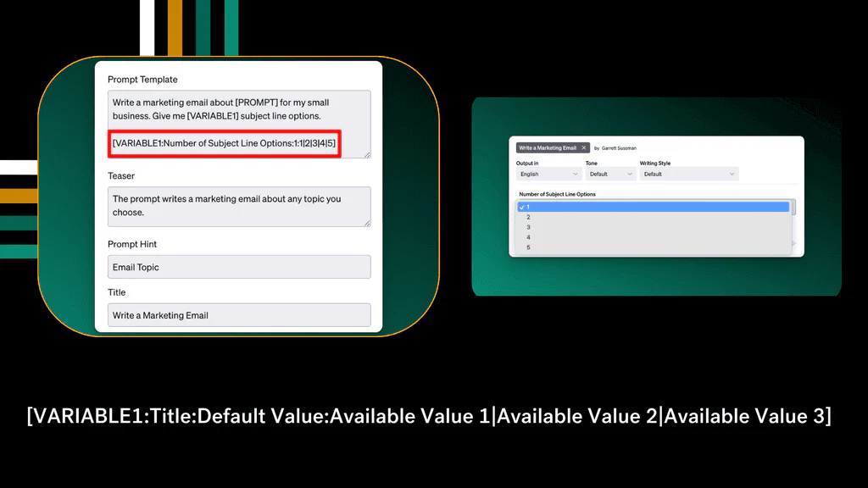
Task: Open the Writing Style dropdown
Action: tap(689, 174)
